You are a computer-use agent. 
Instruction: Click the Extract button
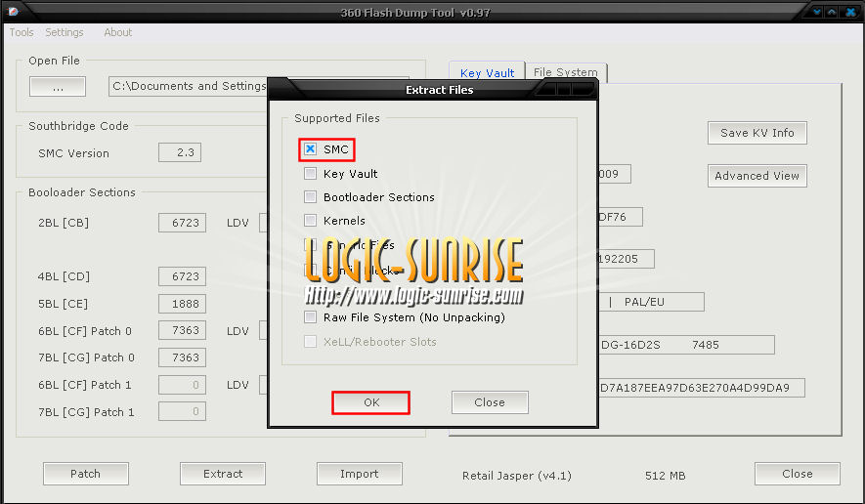[x=222, y=474]
